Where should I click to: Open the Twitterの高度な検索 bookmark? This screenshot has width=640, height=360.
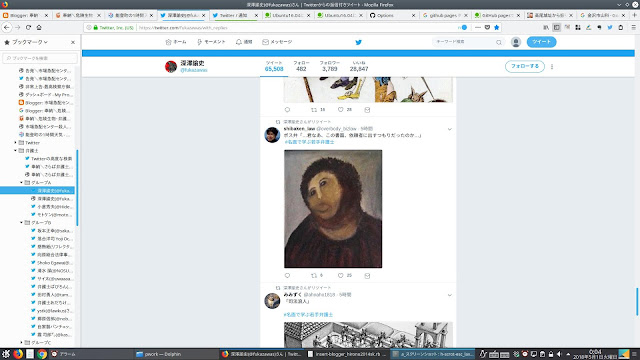tap(48, 158)
